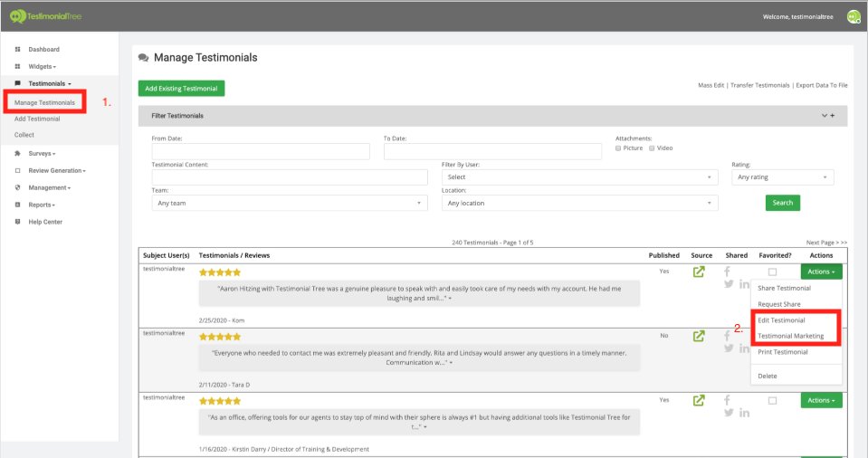Open Manage Testimonials in sidebar
The width and height of the screenshot is (868, 458).
[x=44, y=103]
